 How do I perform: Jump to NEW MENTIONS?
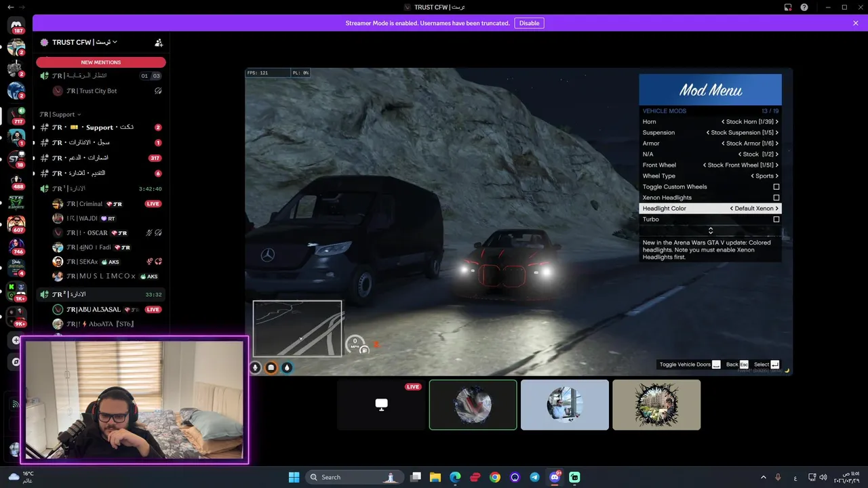(x=100, y=62)
